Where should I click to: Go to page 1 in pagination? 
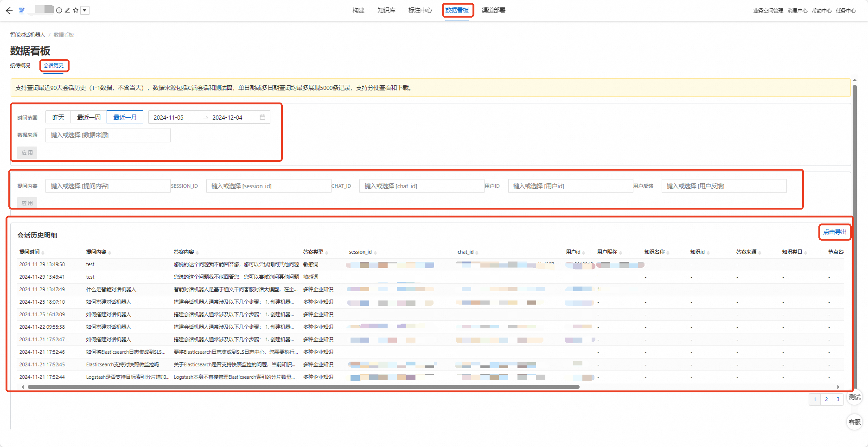pos(815,399)
